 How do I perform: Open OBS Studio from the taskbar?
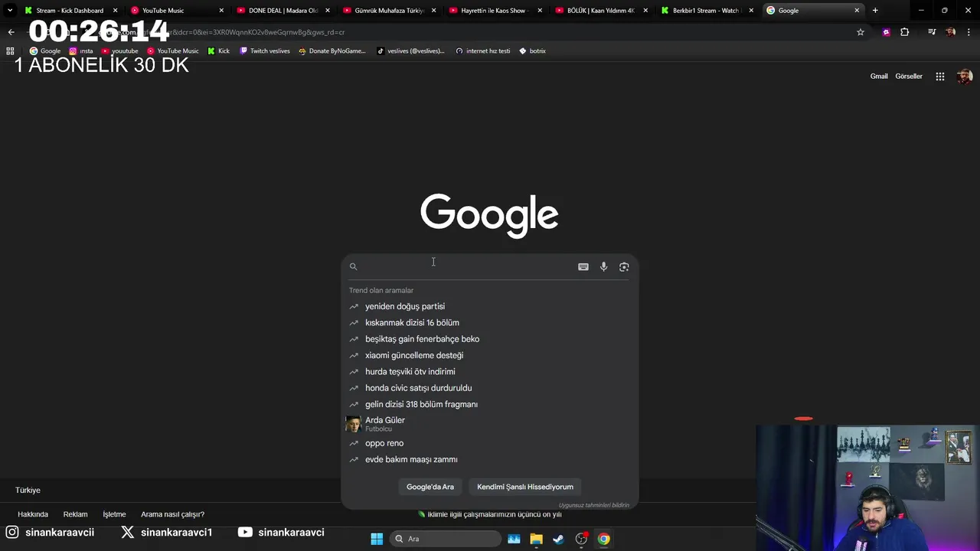coord(581,539)
